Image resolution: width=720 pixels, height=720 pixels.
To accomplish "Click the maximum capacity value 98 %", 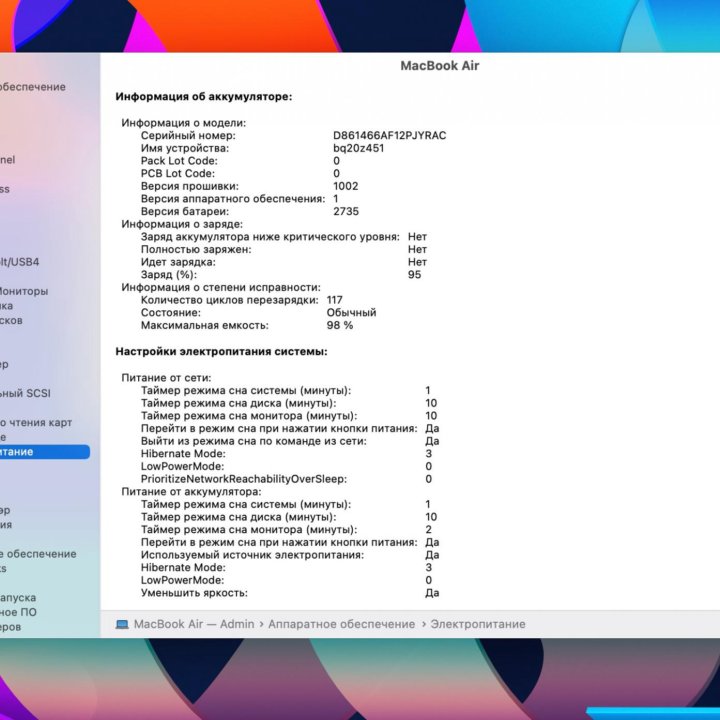I will (x=339, y=325).
